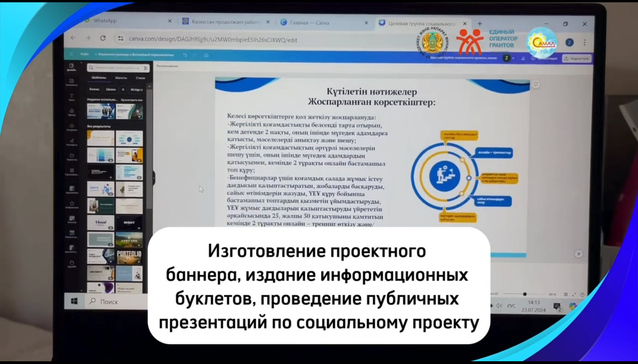Click the undo arrow in Canva toolbar
This screenshot has height=364, width=638.
tap(185, 55)
